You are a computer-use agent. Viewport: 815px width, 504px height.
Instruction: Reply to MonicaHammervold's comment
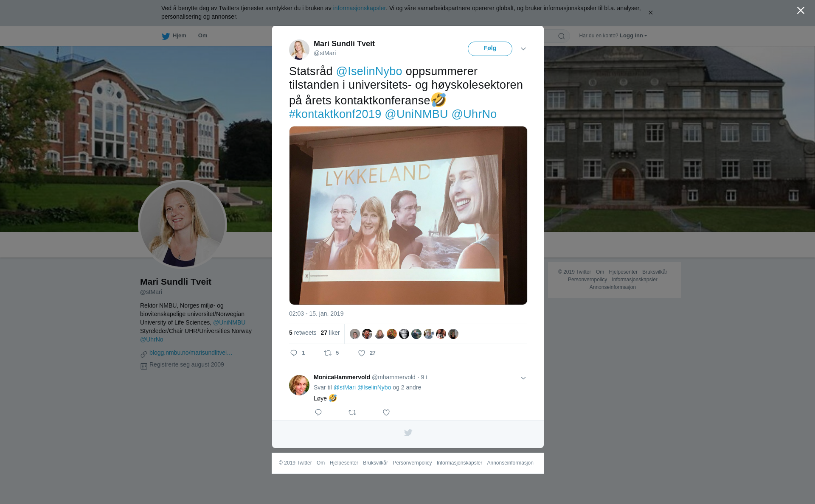click(x=318, y=412)
